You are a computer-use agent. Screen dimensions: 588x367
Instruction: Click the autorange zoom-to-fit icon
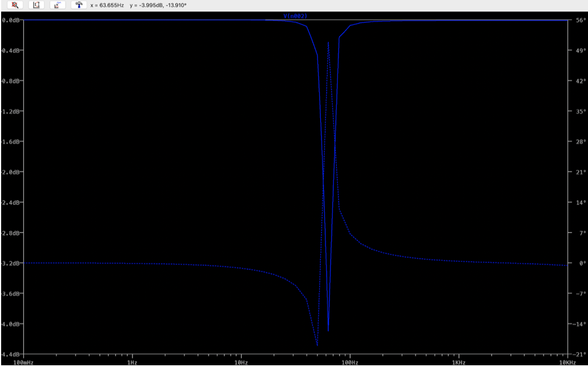point(37,5)
